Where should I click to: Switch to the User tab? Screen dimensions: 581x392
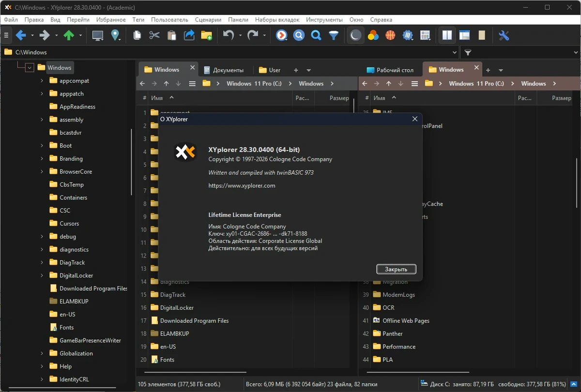pyautogui.click(x=270, y=70)
